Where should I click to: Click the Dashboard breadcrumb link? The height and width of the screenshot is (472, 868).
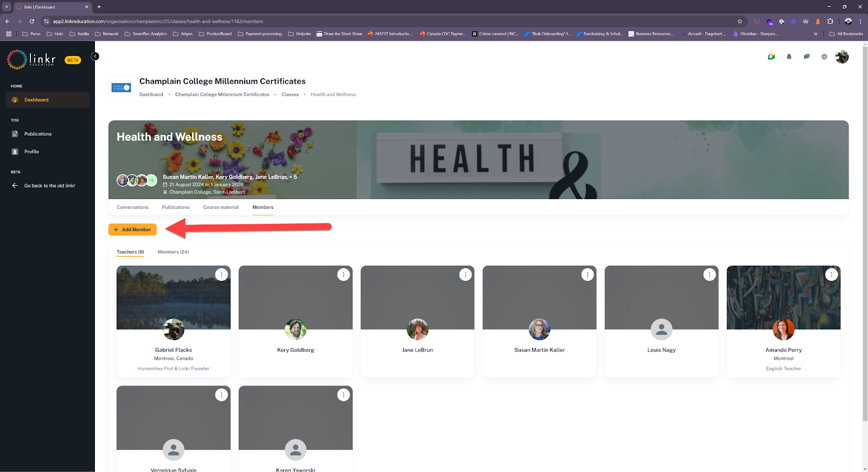151,94
